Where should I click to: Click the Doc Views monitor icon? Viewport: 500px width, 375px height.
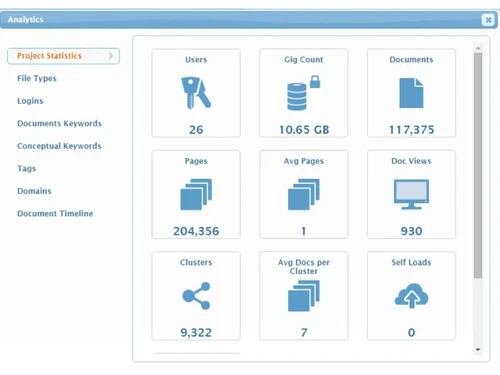pos(411,194)
